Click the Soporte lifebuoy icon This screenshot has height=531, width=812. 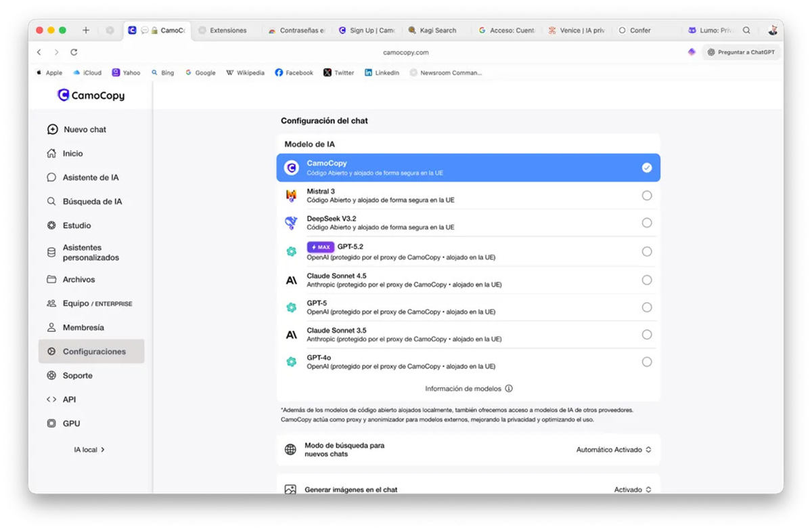tap(51, 375)
